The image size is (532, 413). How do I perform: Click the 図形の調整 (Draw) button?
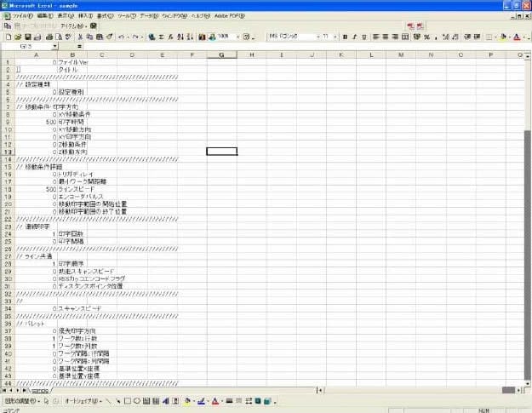pos(20,401)
